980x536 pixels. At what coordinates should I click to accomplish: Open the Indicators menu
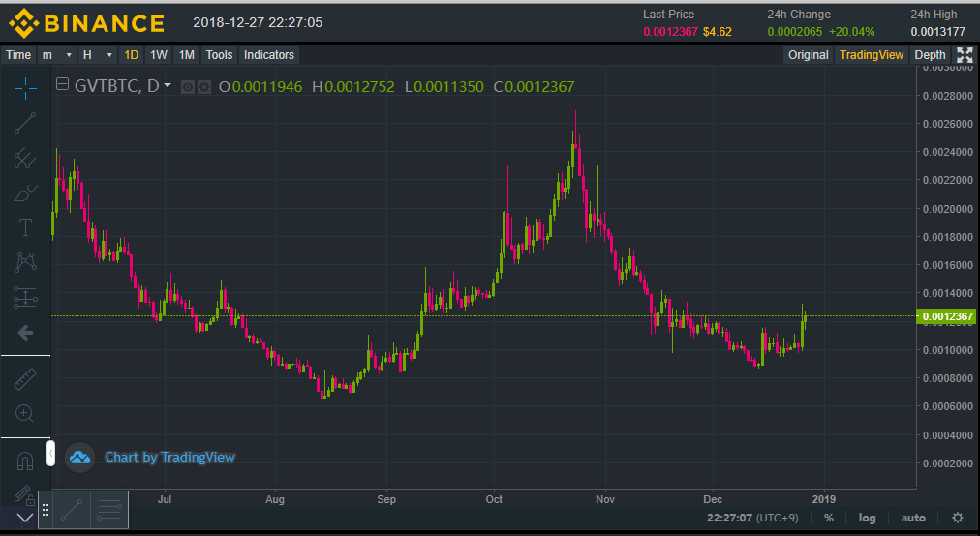pos(268,55)
